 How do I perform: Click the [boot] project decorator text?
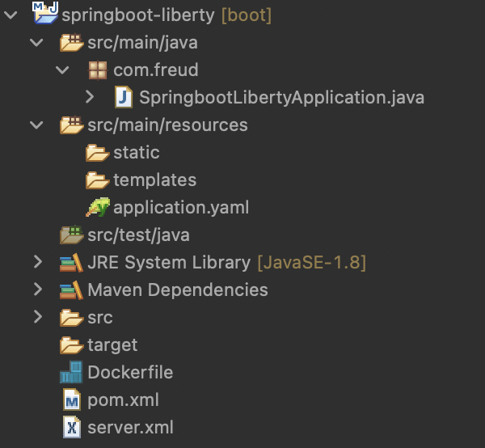247,15
